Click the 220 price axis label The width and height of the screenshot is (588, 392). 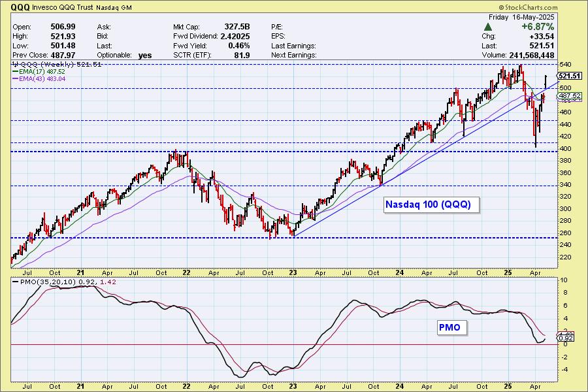pyautogui.click(x=566, y=257)
